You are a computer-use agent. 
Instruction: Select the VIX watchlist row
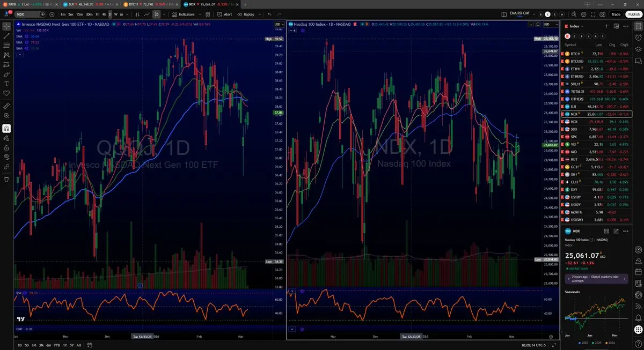tap(596, 144)
